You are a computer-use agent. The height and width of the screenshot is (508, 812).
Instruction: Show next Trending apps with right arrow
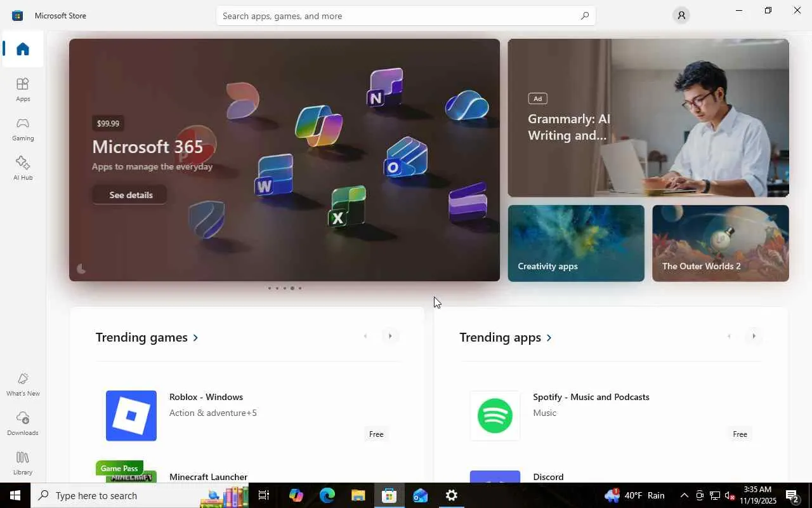tap(754, 336)
